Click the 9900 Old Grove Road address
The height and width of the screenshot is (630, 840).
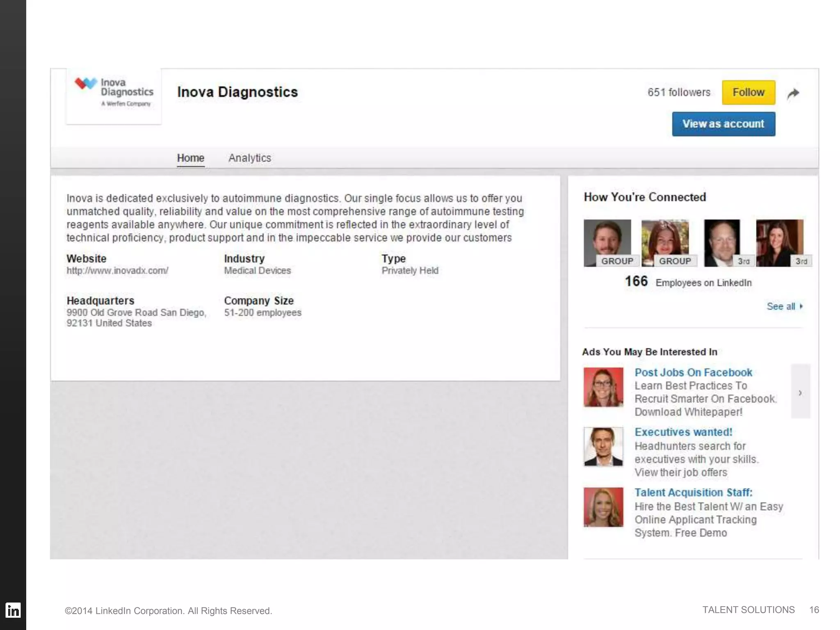click(x=136, y=318)
